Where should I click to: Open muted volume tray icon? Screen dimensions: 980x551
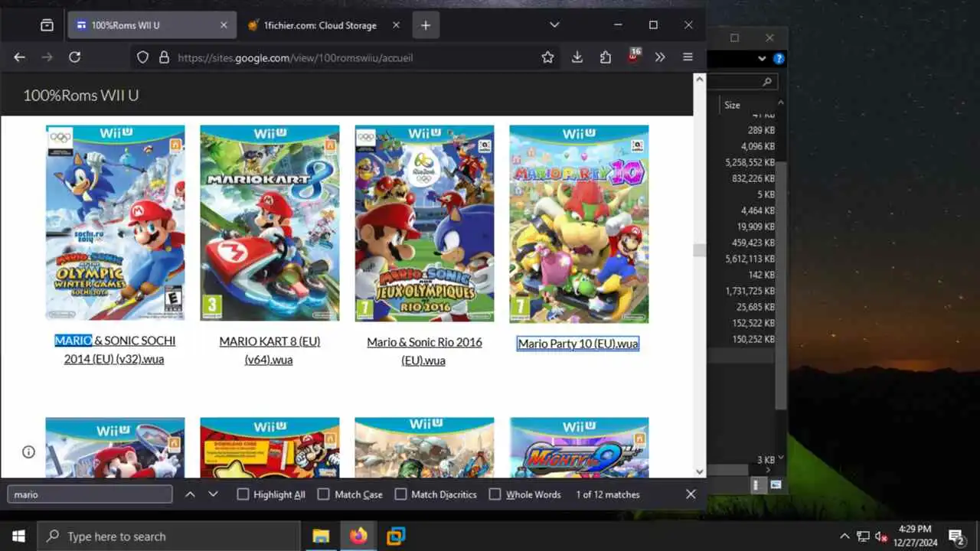coord(881,536)
